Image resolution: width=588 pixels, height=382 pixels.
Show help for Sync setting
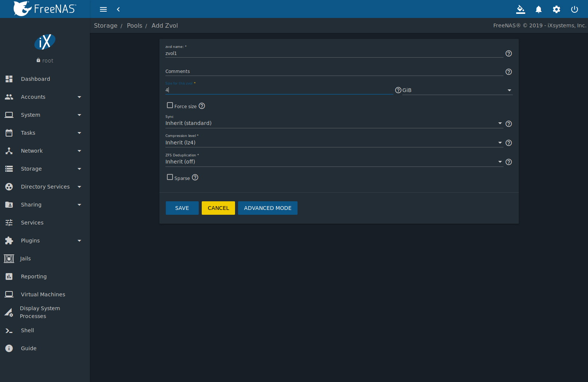(x=509, y=124)
